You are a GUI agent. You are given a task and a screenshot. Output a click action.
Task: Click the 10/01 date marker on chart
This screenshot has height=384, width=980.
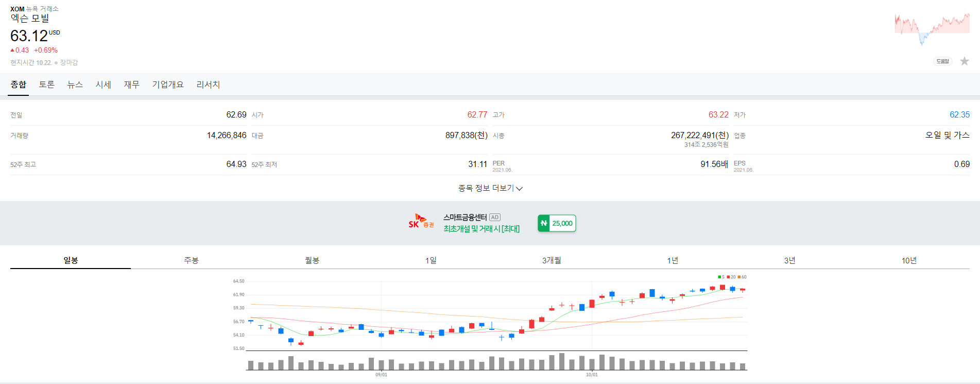click(592, 375)
